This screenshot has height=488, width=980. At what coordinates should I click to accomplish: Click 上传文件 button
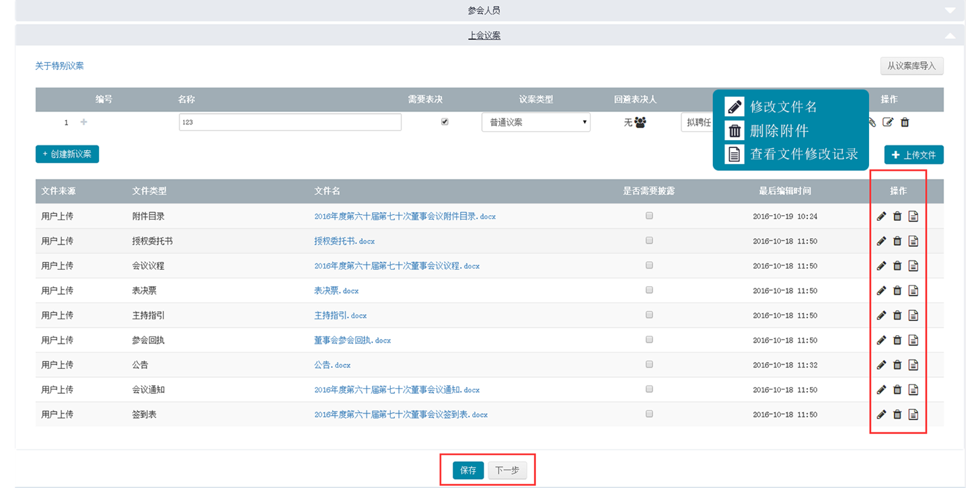[x=913, y=155]
